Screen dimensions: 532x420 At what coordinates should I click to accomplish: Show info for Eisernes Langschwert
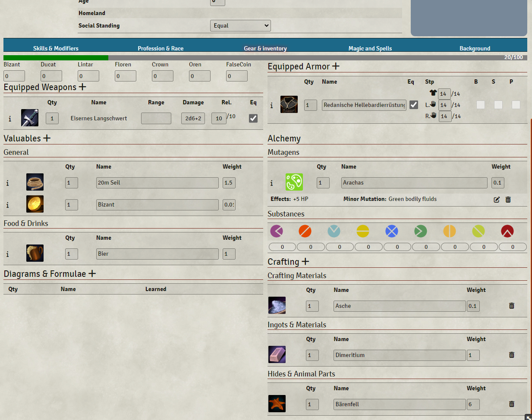tap(10, 119)
